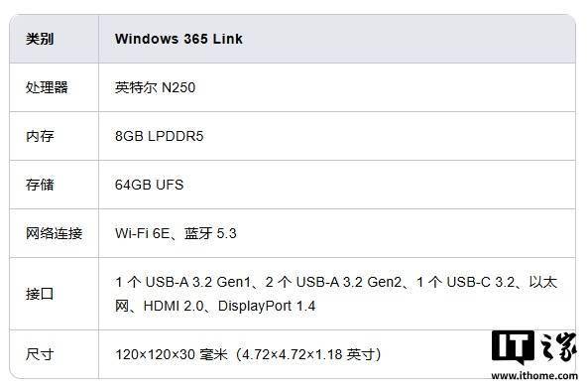
Task: Select the 内存 row label
Action: pos(40,136)
